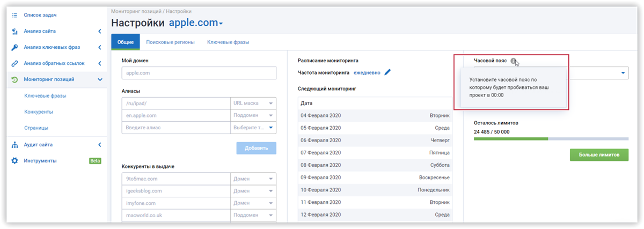Open Конкуренты in the sidebar

pos(39,112)
